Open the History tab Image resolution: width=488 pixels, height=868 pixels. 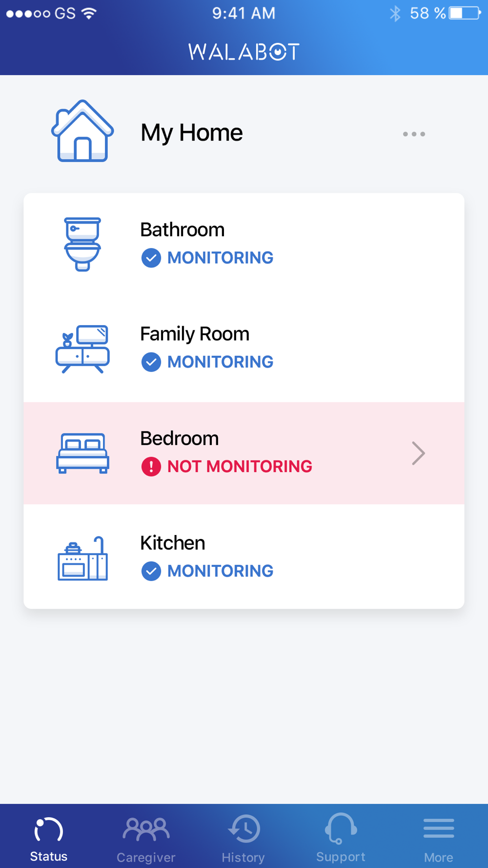[244, 838]
